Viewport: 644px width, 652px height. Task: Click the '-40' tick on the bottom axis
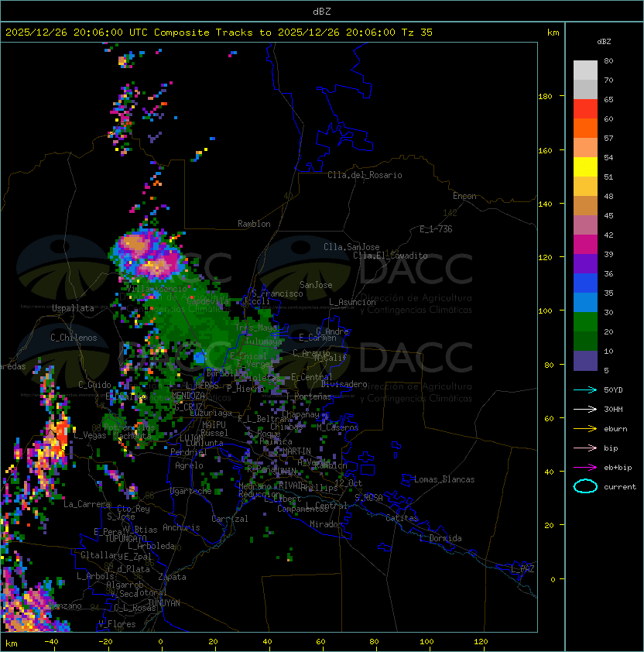click(51, 642)
